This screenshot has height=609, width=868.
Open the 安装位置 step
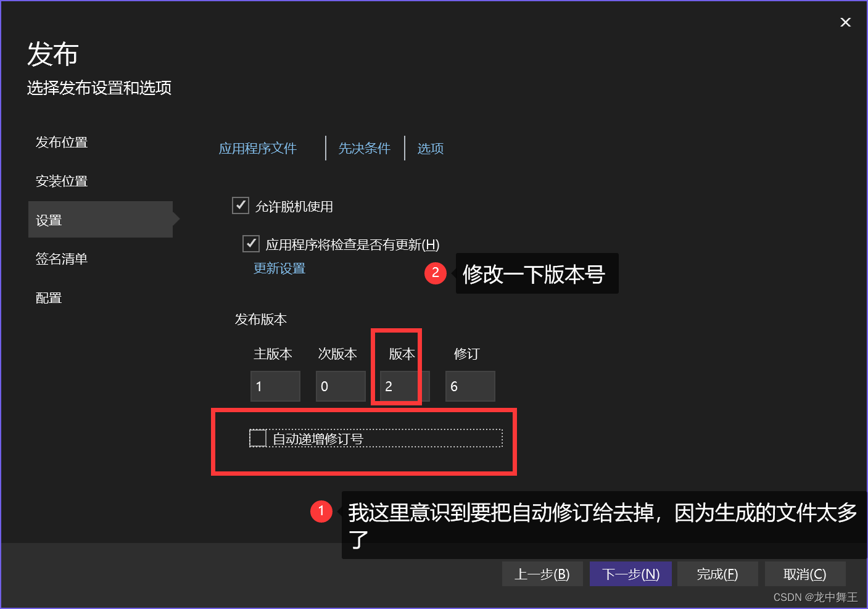pyautogui.click(x=62, y=181)
